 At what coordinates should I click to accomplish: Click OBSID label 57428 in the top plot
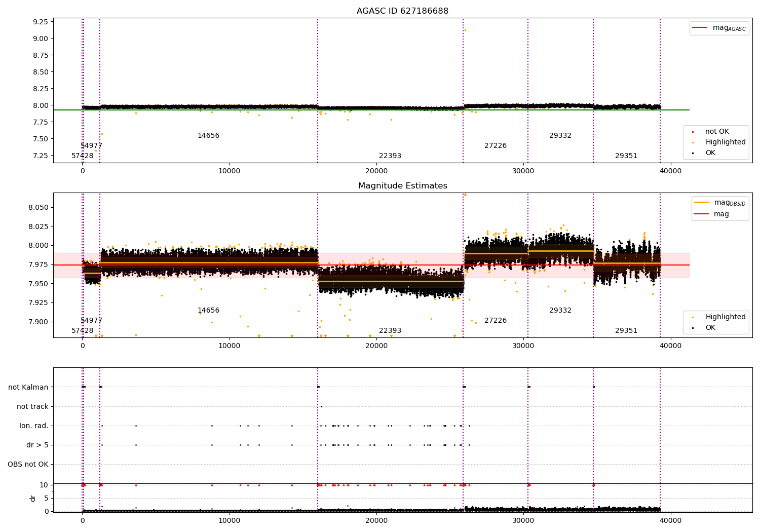pyautogui.click(x=82, y=156)
